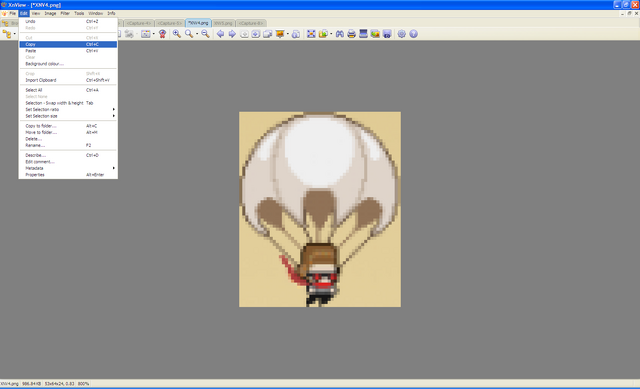Click the Zoom in magnifier icon
Screen dimensions: 640x389
tap(177, 34)
